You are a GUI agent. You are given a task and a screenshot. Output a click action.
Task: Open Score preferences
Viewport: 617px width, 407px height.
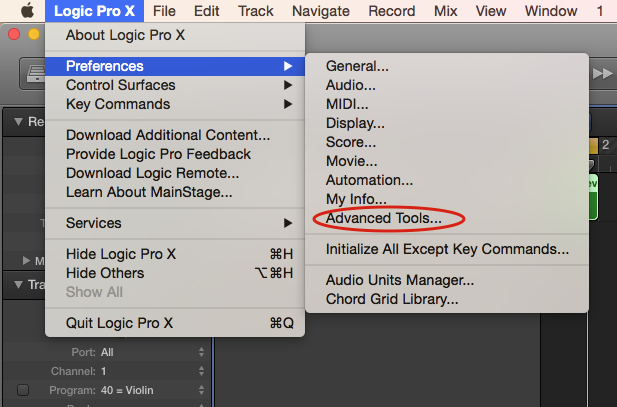[x=447, y=142]
